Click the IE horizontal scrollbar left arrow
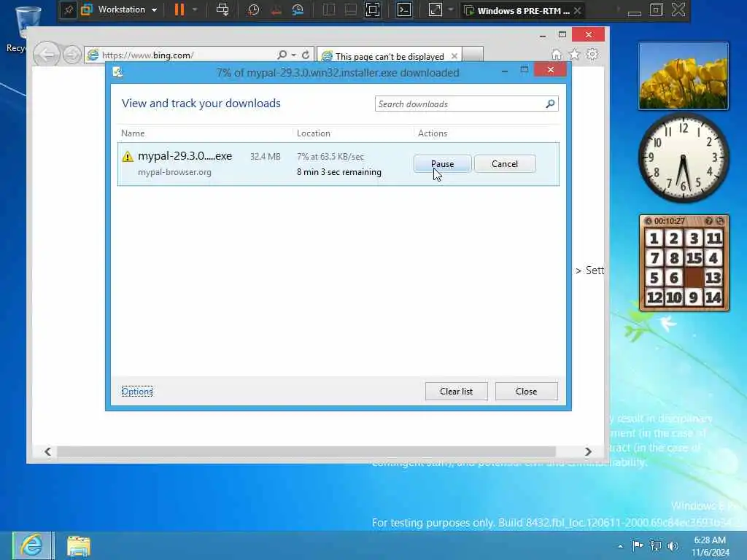The height and width of the screenshot is (560, 747). [x=47, y=451]
